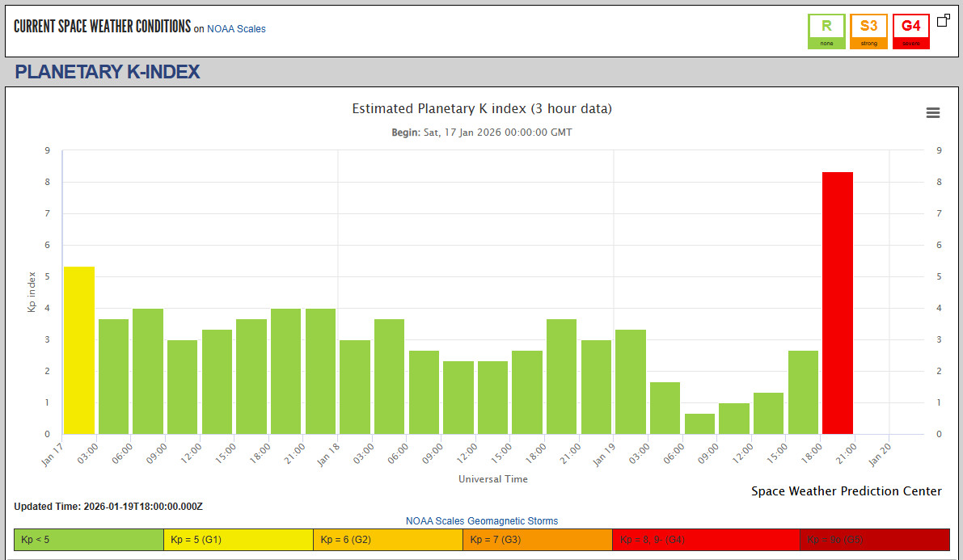Click the pop-out window icon
The image size is (963, 560).
[943, 21]
